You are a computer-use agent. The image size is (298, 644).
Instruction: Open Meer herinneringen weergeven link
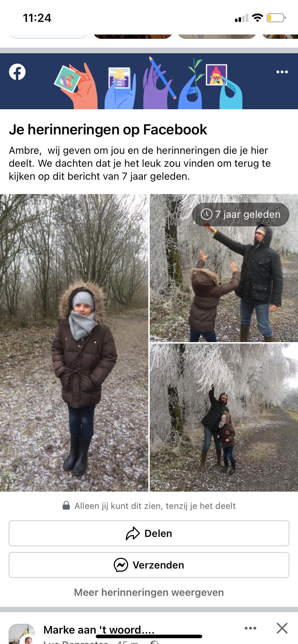coord(149,592)
